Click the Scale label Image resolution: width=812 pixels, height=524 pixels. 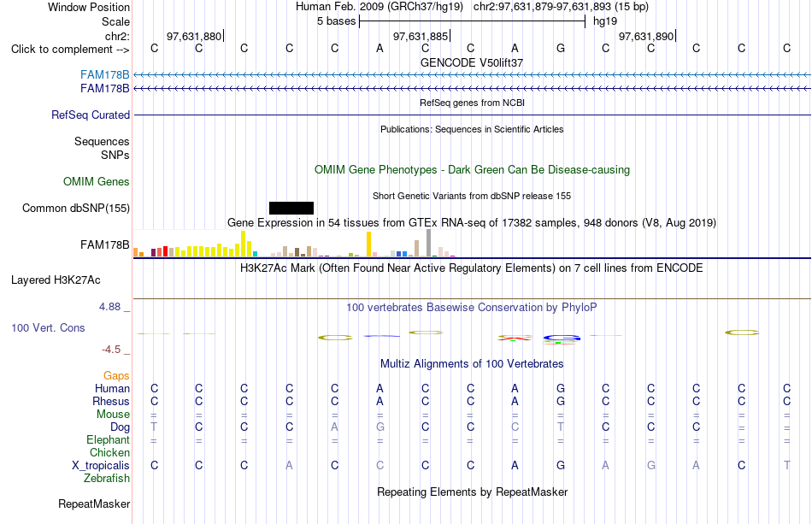point(115,21)
